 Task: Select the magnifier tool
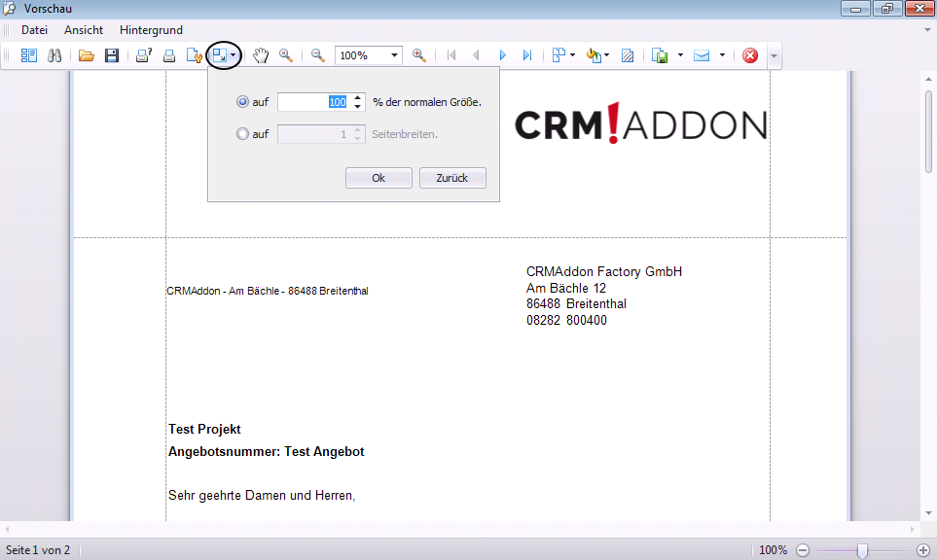click(286, 55)
